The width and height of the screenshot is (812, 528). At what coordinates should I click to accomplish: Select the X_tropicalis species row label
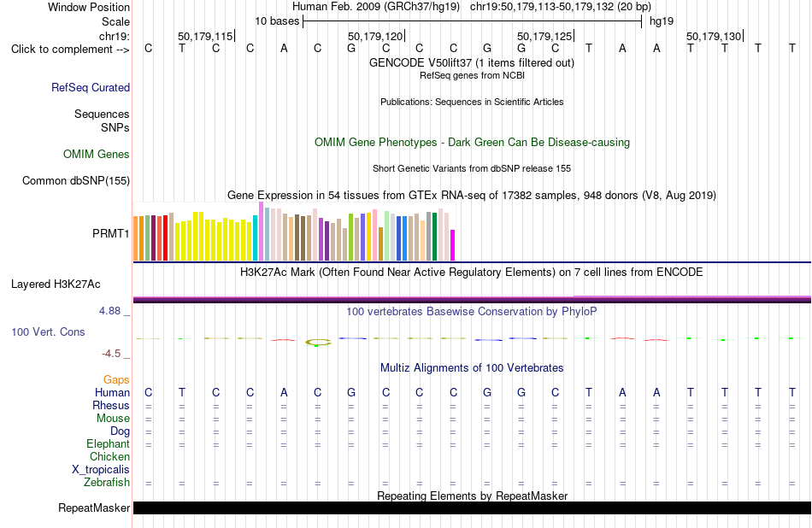pyautogui.click(x=101, y=470)
